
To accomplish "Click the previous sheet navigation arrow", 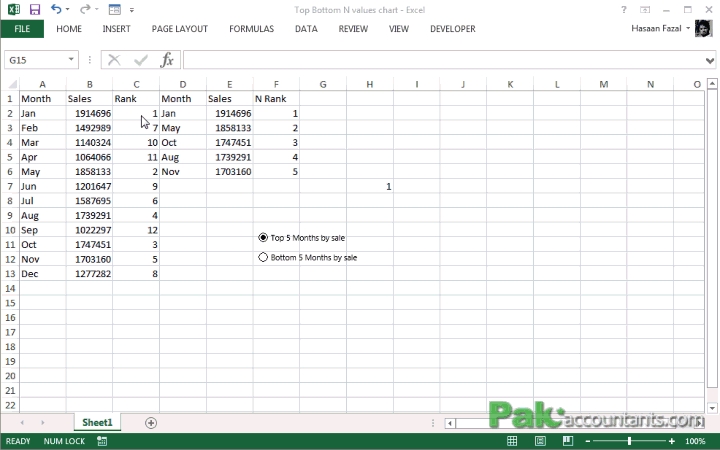I will point(22,422).
